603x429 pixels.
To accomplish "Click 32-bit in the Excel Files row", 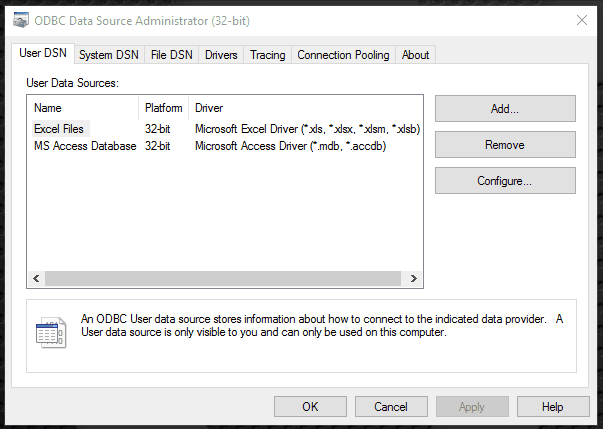I will click(158, 129).
